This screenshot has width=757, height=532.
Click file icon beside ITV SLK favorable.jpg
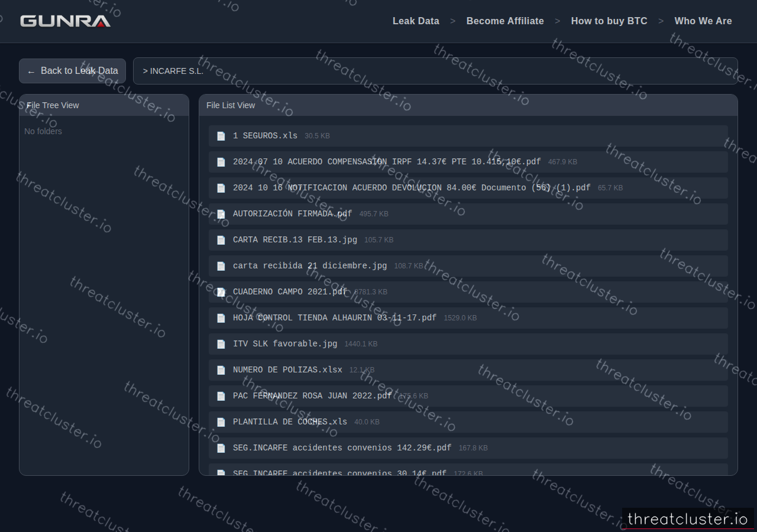point(221,344)
